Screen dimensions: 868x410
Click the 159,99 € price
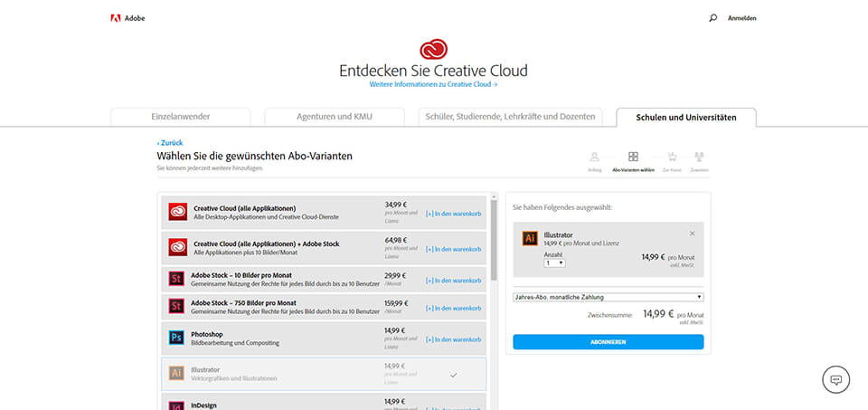point(396,303)
